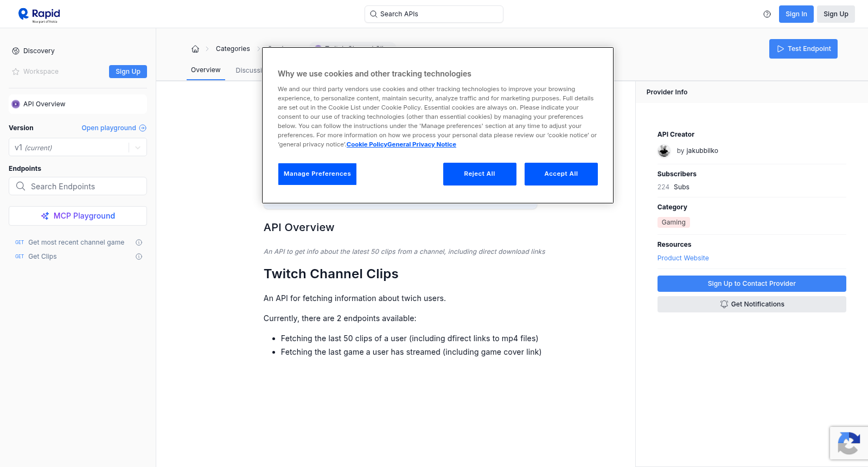Click the Open playground arrow icon
Viewport: 868px width, 467px height.
coord(143,128)
